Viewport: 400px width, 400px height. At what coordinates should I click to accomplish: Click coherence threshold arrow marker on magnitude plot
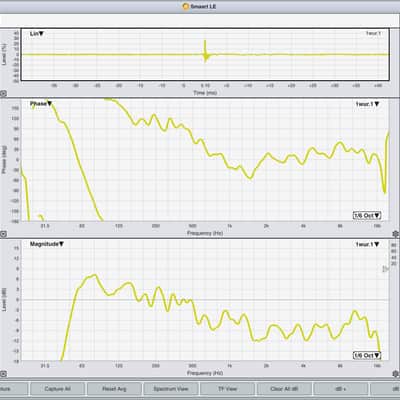point(385,269)
